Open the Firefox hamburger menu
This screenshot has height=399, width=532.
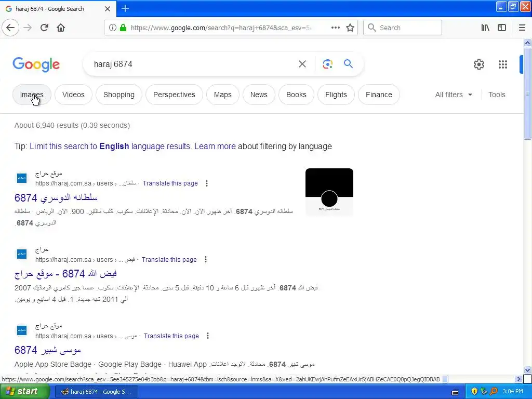pyautogui.click(x=522, y=28)
